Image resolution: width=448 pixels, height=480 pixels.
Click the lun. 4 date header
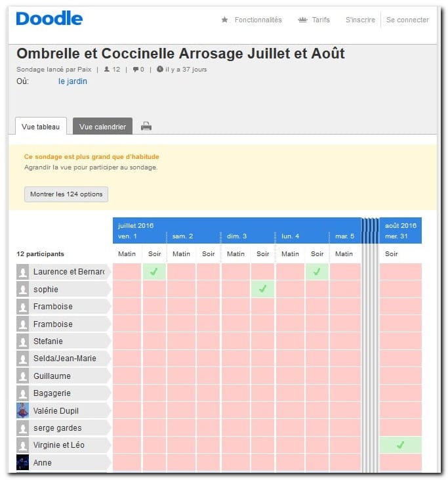290,236
